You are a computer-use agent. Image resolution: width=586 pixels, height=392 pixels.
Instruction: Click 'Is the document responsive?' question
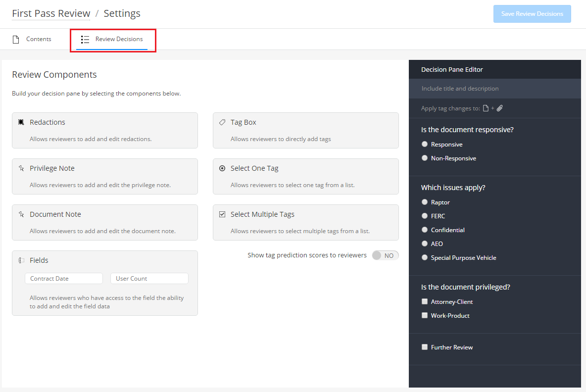click(467, 130)
